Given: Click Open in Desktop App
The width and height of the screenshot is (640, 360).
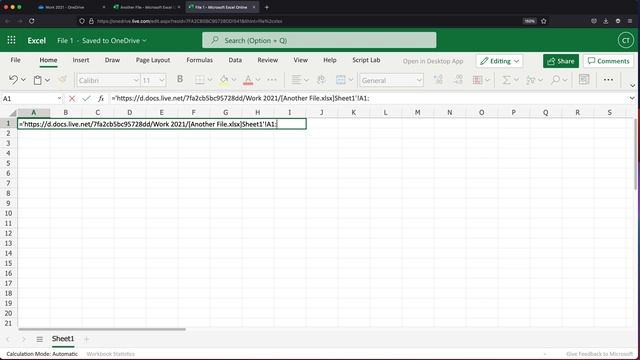Looking at the screenshot, I should (433, 61).
